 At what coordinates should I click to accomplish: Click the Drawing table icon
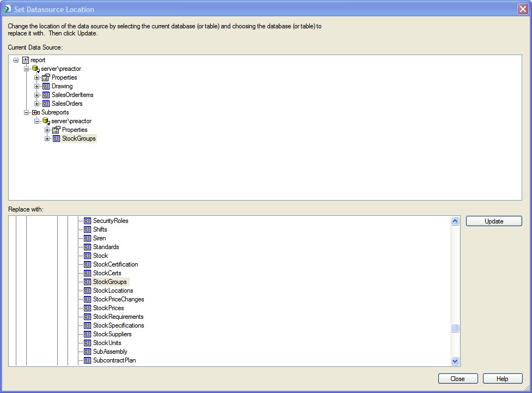[x=46, y=86]
